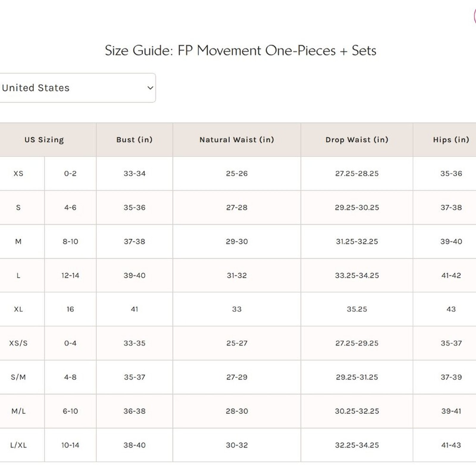
Task: Click the Drop Waist (in) header
Action: [x=357, y=140]
